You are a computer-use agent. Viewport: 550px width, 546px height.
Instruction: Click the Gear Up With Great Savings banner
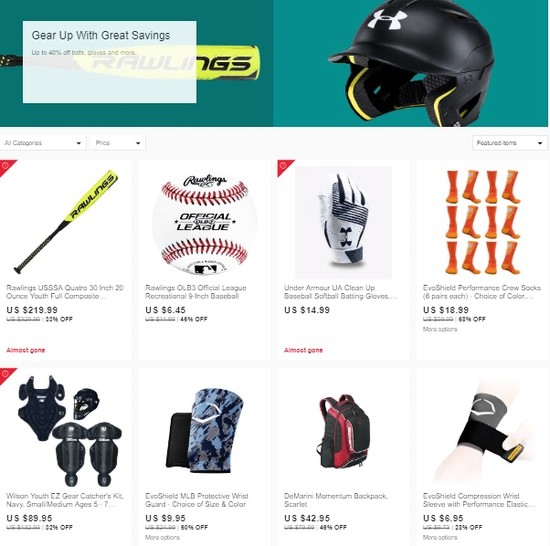pyautogui.click(x=110, y=62)
